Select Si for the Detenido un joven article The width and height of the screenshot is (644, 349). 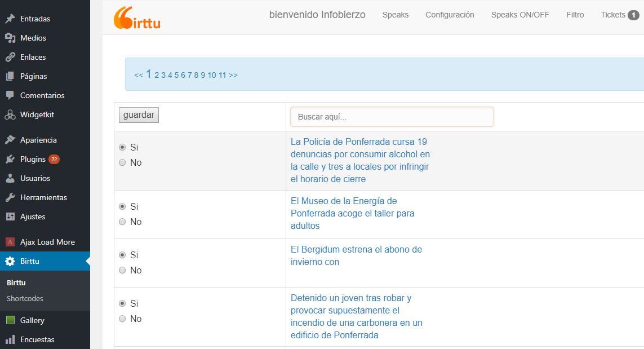[x=122, y=303]
